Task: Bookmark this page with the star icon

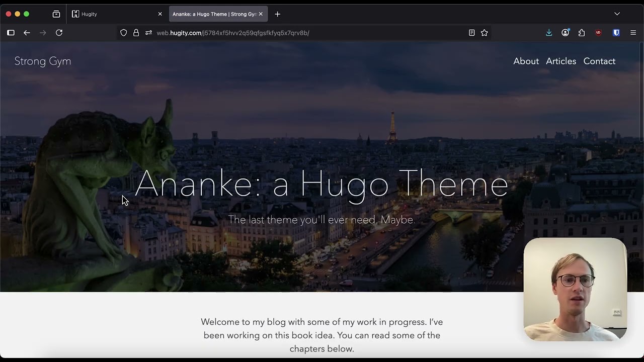Action: [x=484, y=33]
